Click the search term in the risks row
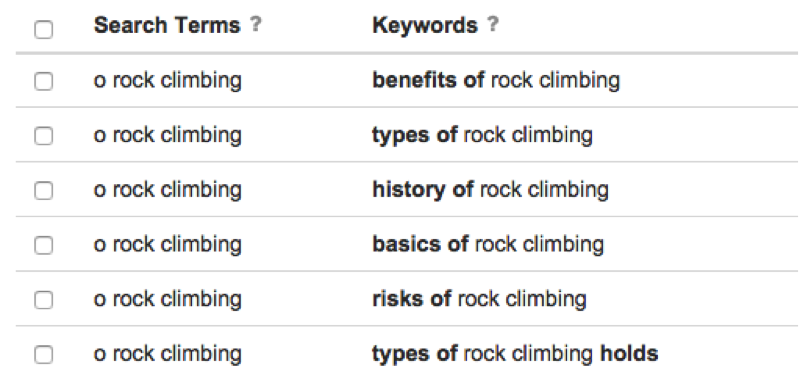This screenshot has height=380, width=799. click(168, 299)
